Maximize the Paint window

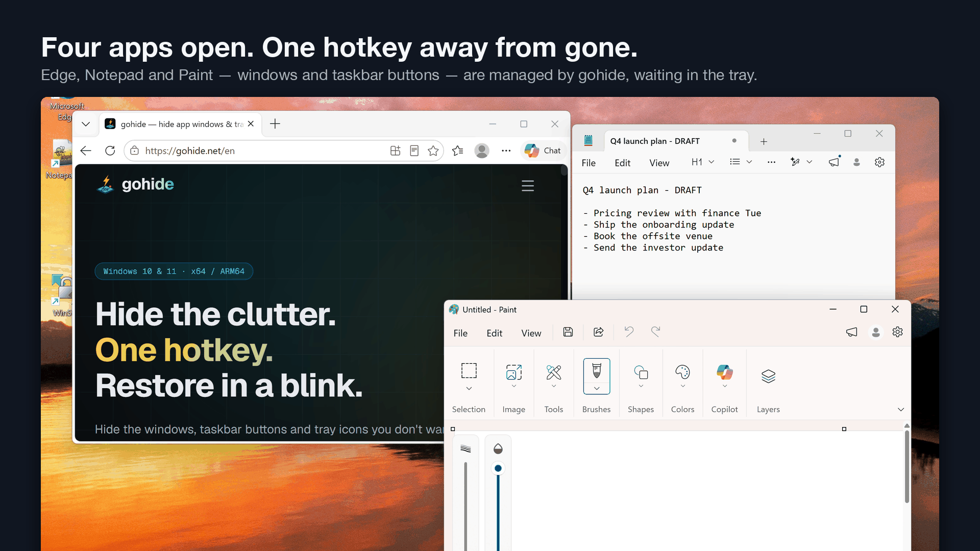[864, 309]
